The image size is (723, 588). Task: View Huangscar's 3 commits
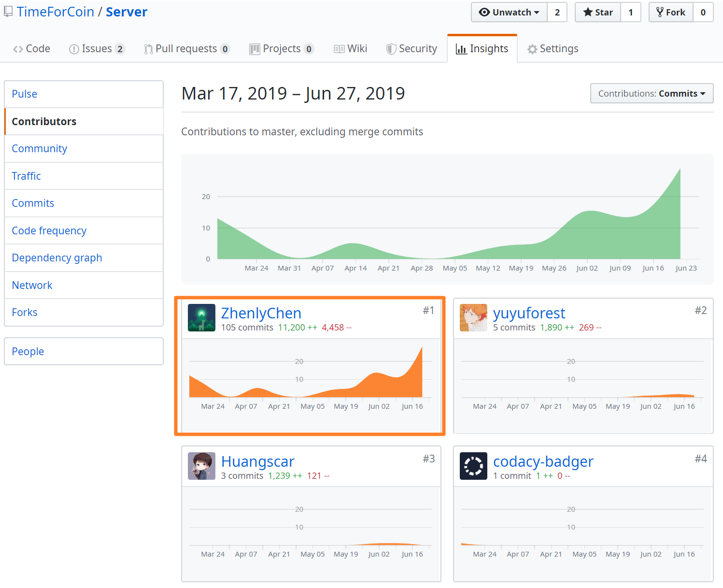click(x=242, y=476)
